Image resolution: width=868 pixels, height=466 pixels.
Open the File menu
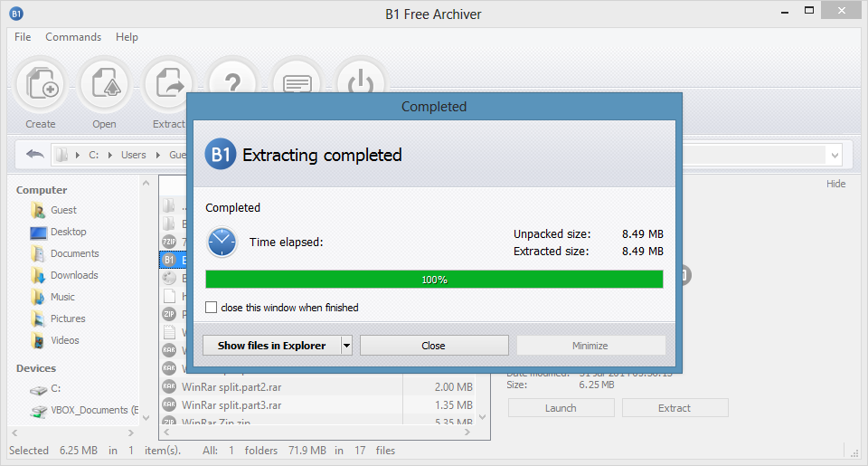(x=23, y=37)
